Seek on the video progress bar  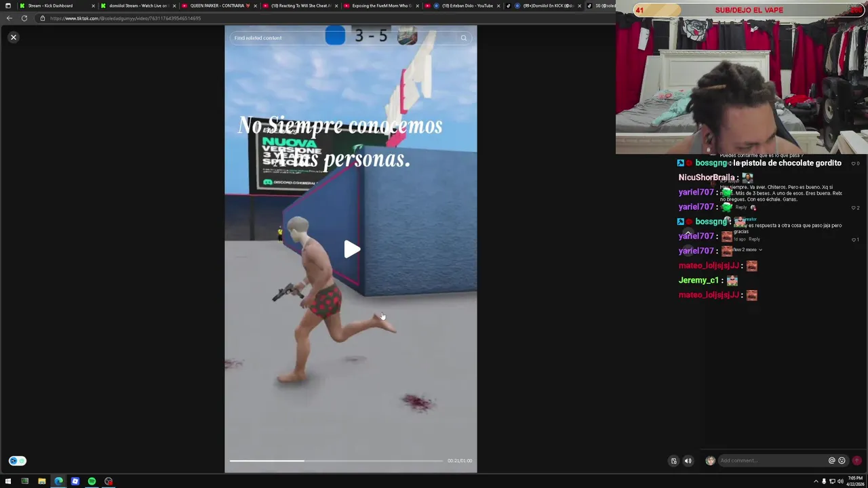pyautogui.click(x=336, y=461)
